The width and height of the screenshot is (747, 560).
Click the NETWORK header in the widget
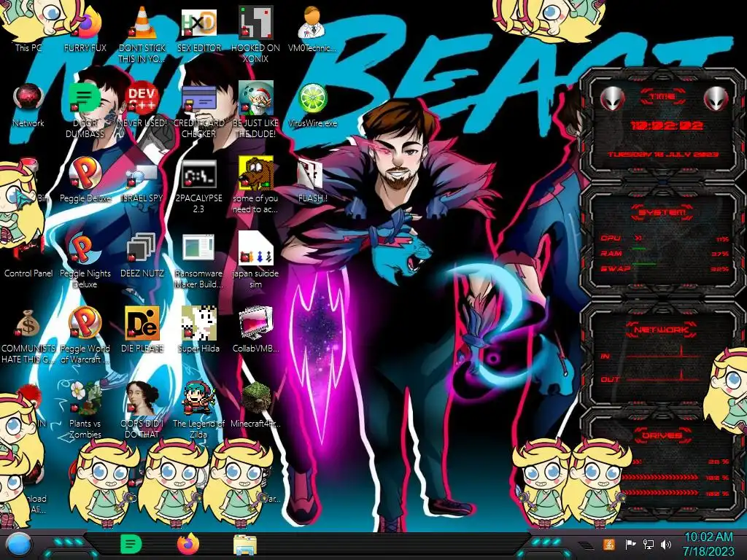click(x=662, y=329)
